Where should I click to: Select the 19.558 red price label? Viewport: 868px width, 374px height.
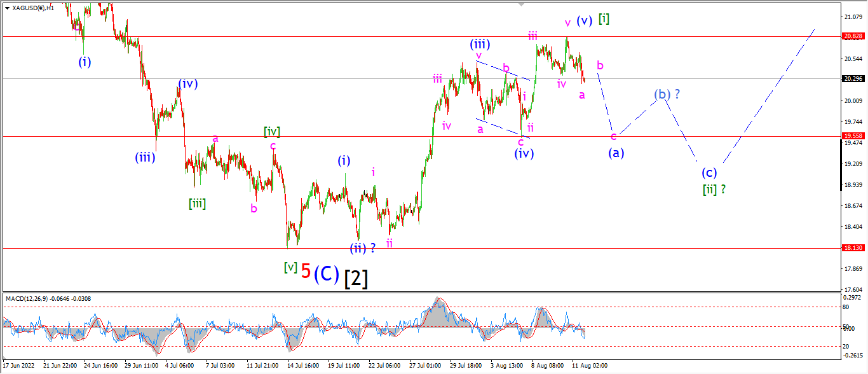pyautogui.click(x=852, y=136)
